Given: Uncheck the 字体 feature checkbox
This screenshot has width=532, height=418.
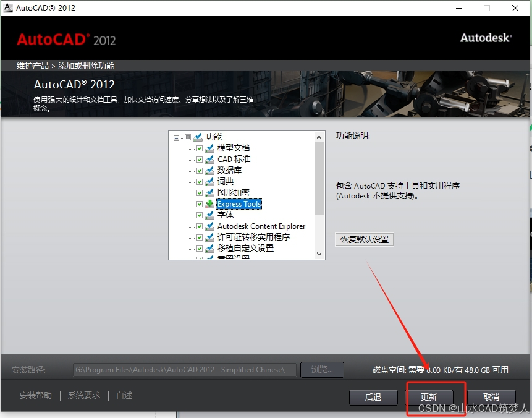Looking at the screenshot, I should click(x=200, y=215).
